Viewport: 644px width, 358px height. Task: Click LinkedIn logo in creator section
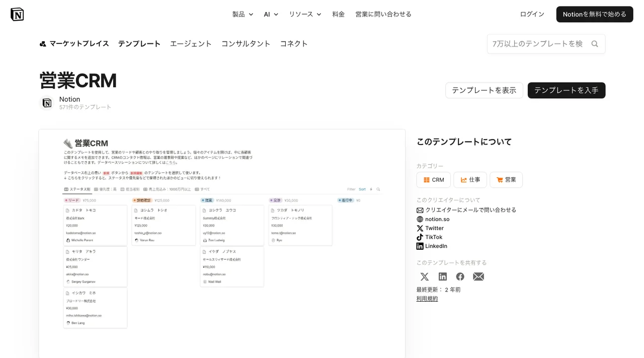[x=420, y=246]
